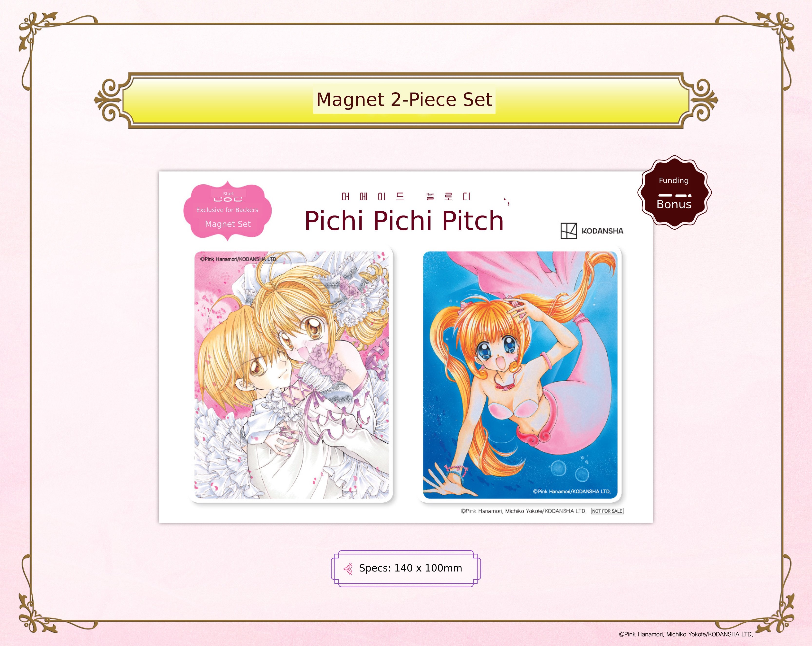The height and width of the screenshot is (646, 812).
Task: Click the Magnet Set text in pink badge
Action: [228, 224]
